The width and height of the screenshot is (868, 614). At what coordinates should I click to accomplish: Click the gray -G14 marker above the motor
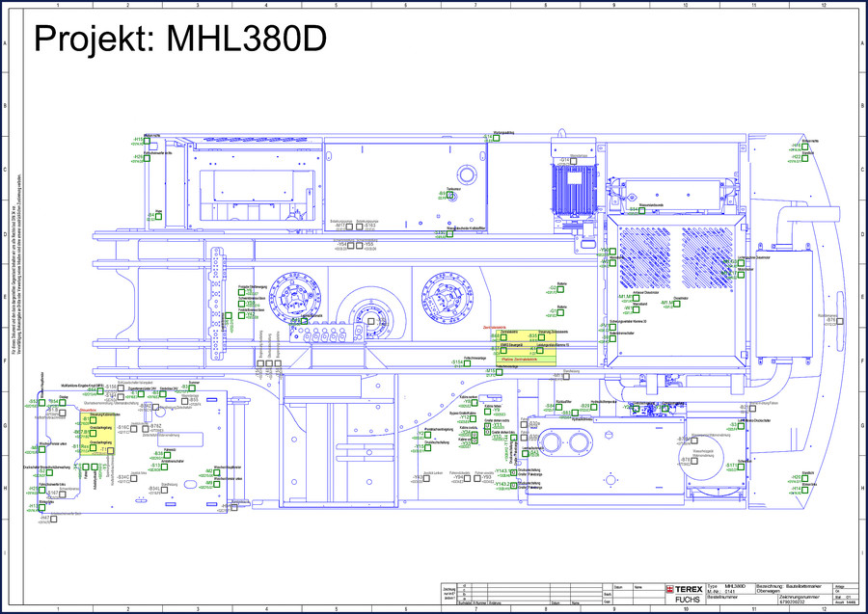tap(574, 162)
